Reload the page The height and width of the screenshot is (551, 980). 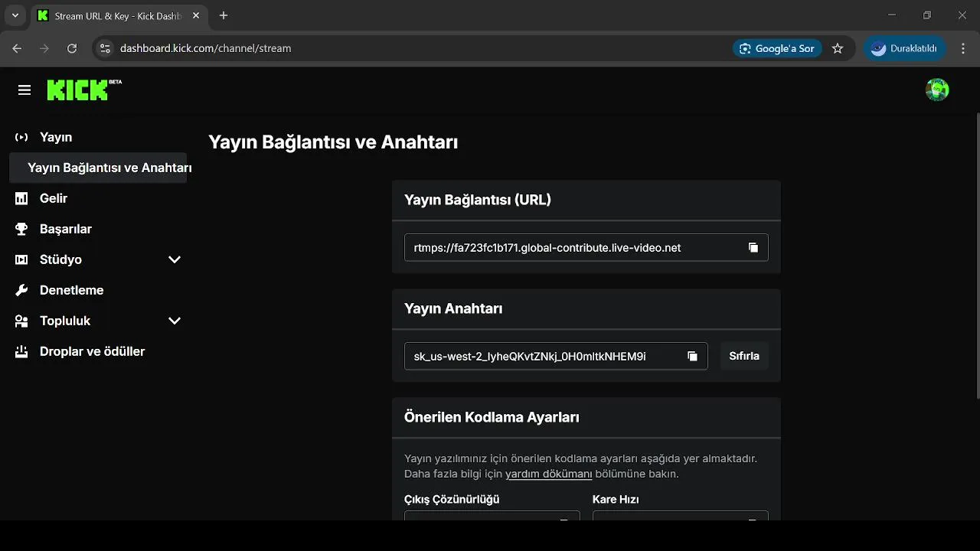click(x=72, y=48)
